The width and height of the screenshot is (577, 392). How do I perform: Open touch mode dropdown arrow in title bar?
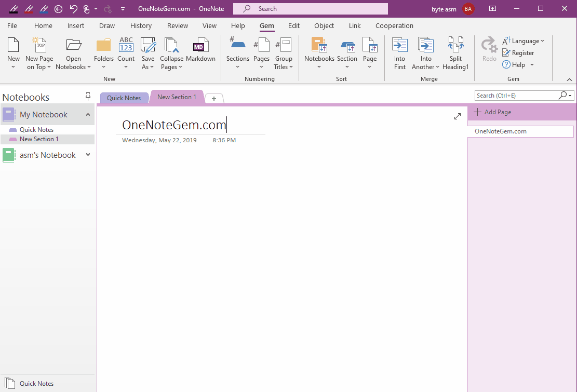tap(96, 9)
